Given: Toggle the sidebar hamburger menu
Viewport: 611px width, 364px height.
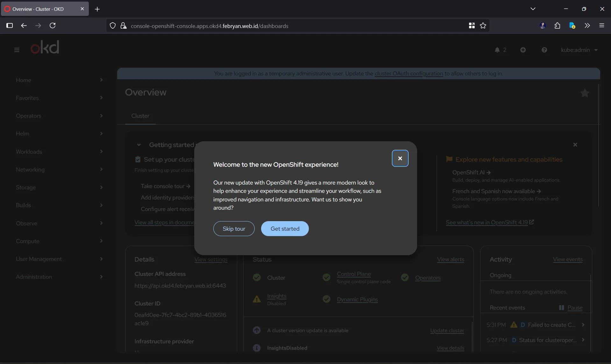Looking at the screenshot, I should point(17,50).
